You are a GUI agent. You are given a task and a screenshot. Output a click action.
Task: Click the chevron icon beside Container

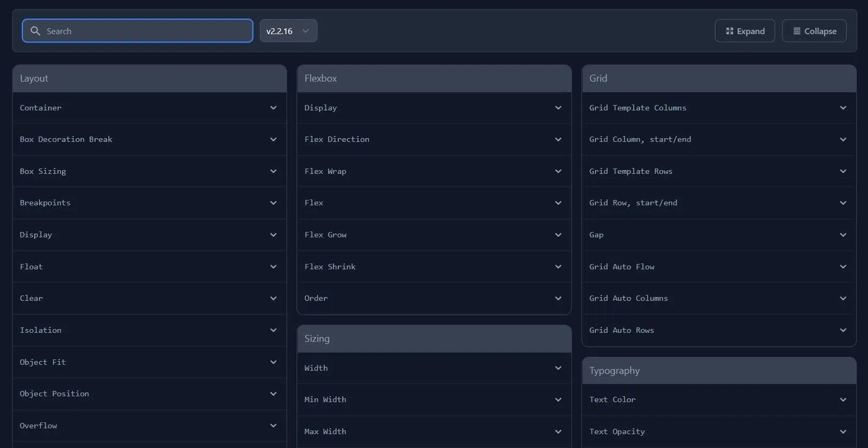(273, 108)
